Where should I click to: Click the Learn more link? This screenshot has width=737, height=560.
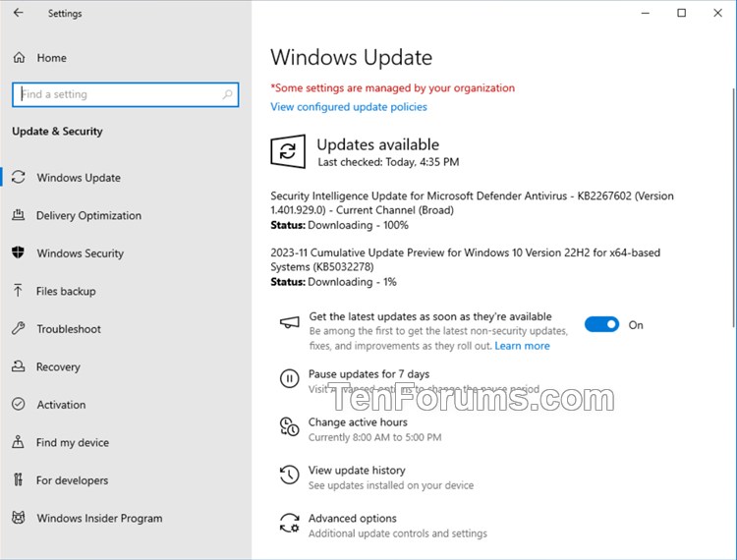[x=522, y=346]
